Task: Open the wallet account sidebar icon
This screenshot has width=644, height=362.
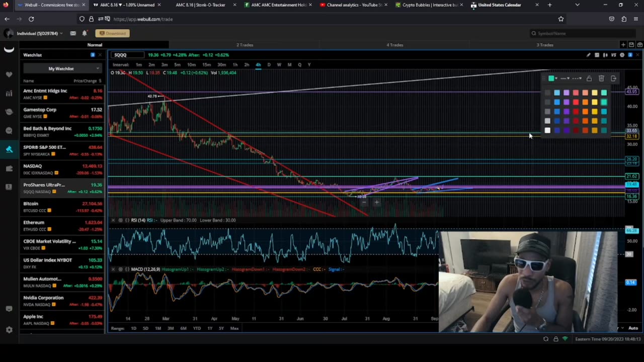Action: [9, 168]
